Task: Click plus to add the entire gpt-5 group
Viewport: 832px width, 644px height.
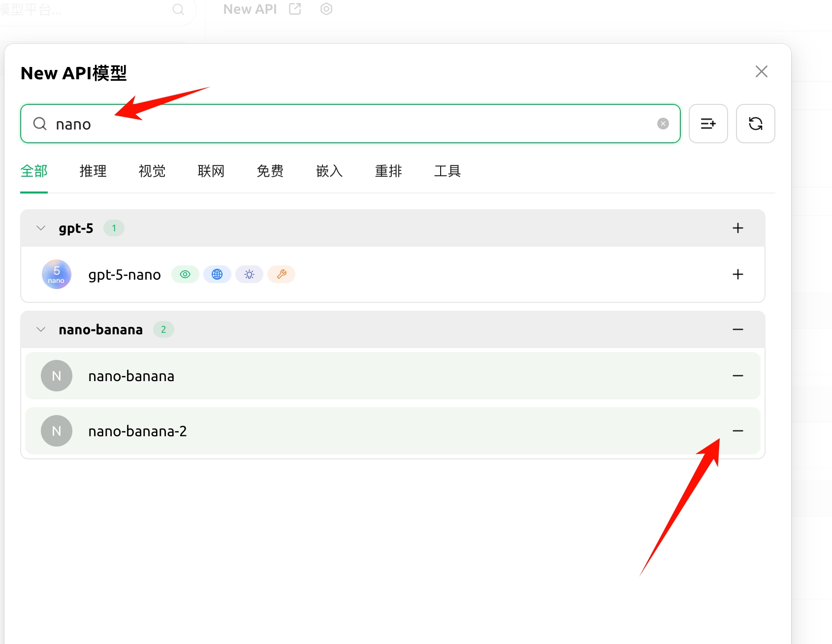Action: [x=738, y=227]
